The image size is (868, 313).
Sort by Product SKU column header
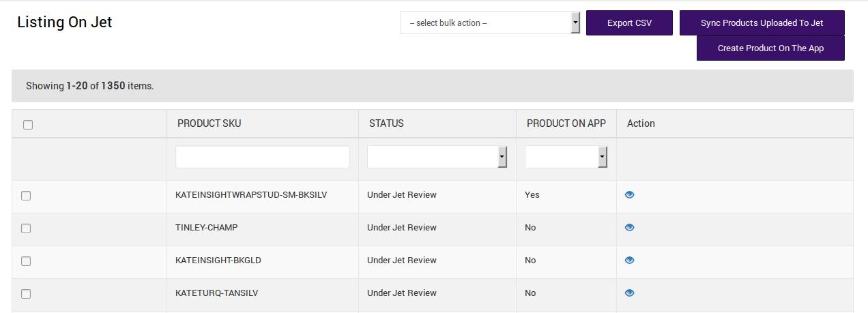209,123
